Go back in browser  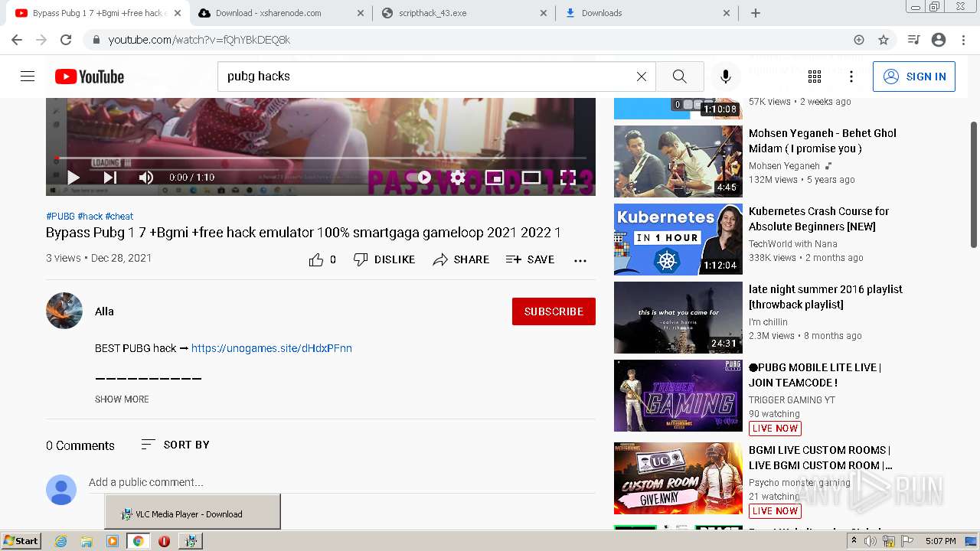17,40
